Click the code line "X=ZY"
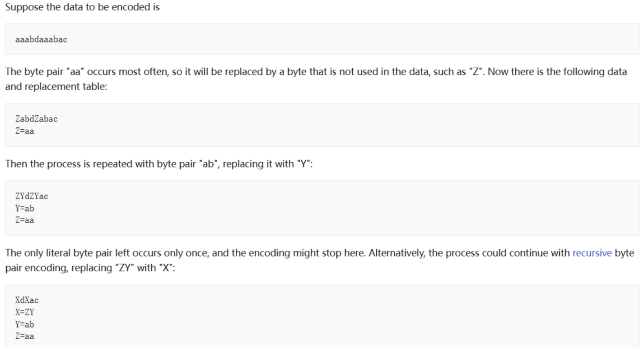Image resolution: width=644 pixels, height=355 pixels. pos(24,312)
